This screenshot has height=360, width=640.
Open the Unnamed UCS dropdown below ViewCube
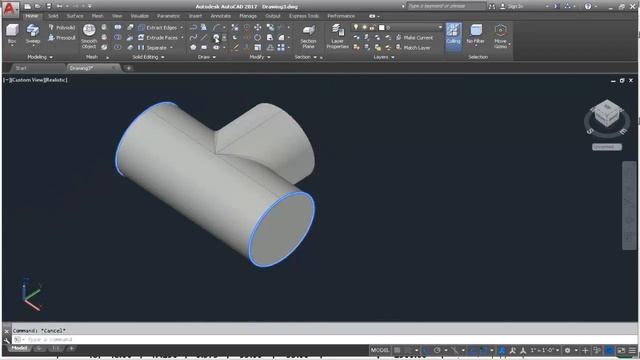607,147
